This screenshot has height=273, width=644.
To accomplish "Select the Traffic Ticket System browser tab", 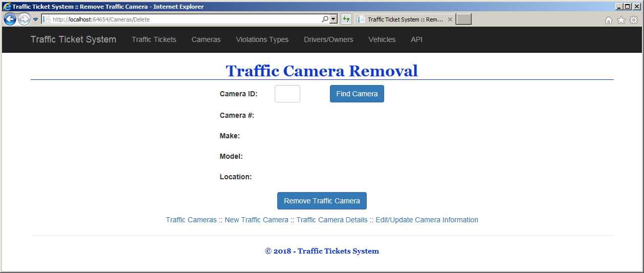I will click(x=405, y=19).
